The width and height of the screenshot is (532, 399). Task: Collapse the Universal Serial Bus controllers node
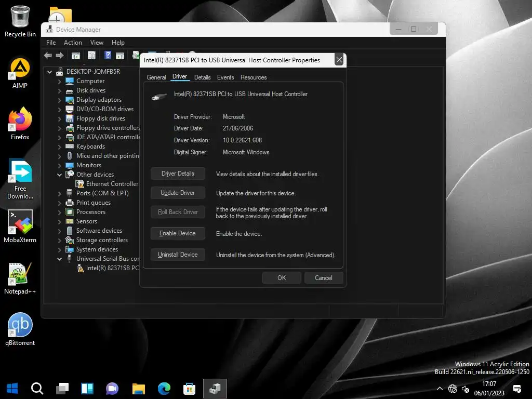(x=59, y=259)
